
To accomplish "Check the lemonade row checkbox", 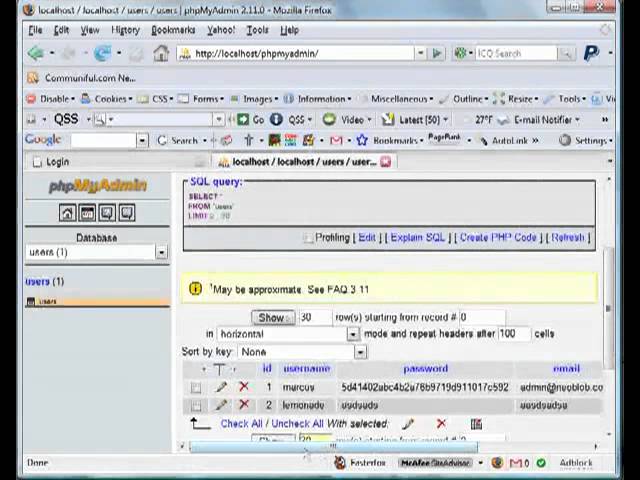I will click(x=196, y=405).
